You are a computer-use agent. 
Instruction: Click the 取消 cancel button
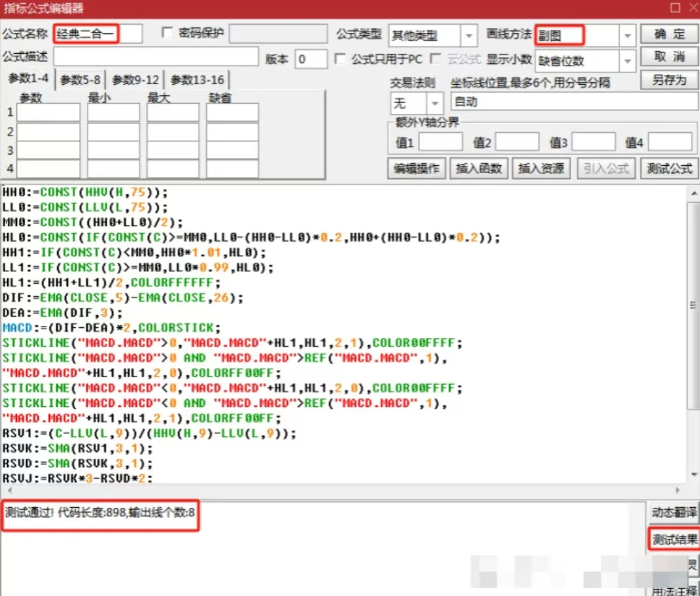pos(669,56)
